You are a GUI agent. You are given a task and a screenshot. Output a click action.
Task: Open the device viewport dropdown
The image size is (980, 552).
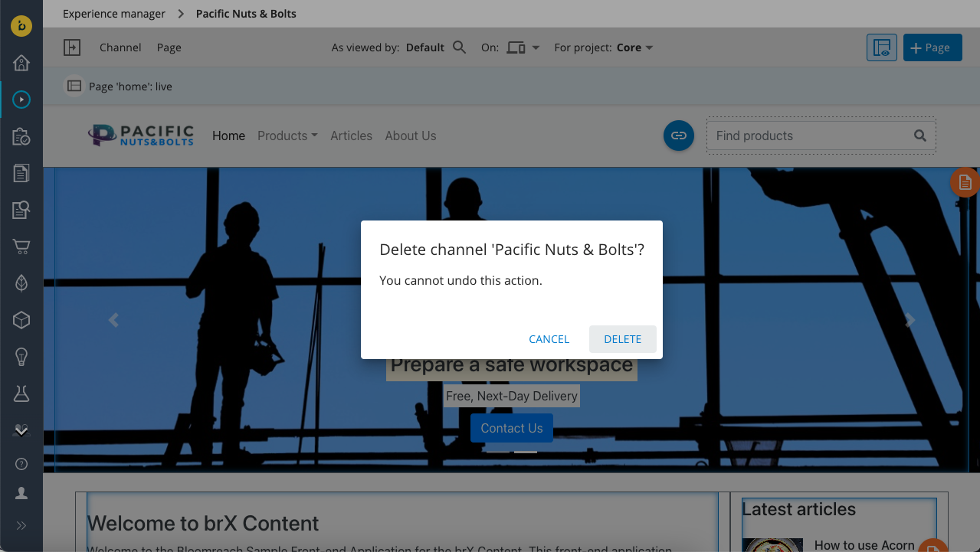pyautogui.click(x=523, y=47)
